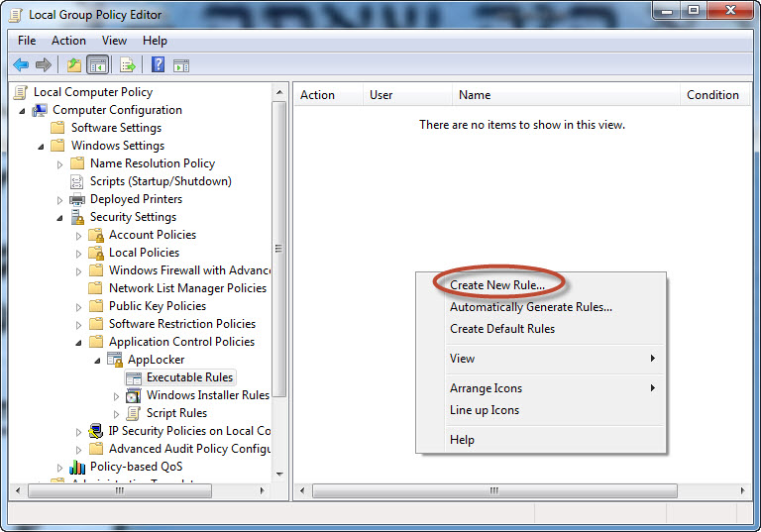
Task: Expand the Policy-based QoS node
Action: click(59, 468)
